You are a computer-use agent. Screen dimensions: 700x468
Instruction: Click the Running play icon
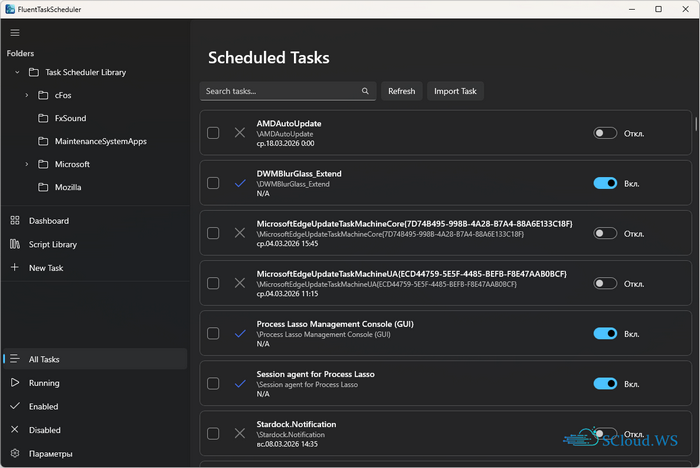(14, 383)
